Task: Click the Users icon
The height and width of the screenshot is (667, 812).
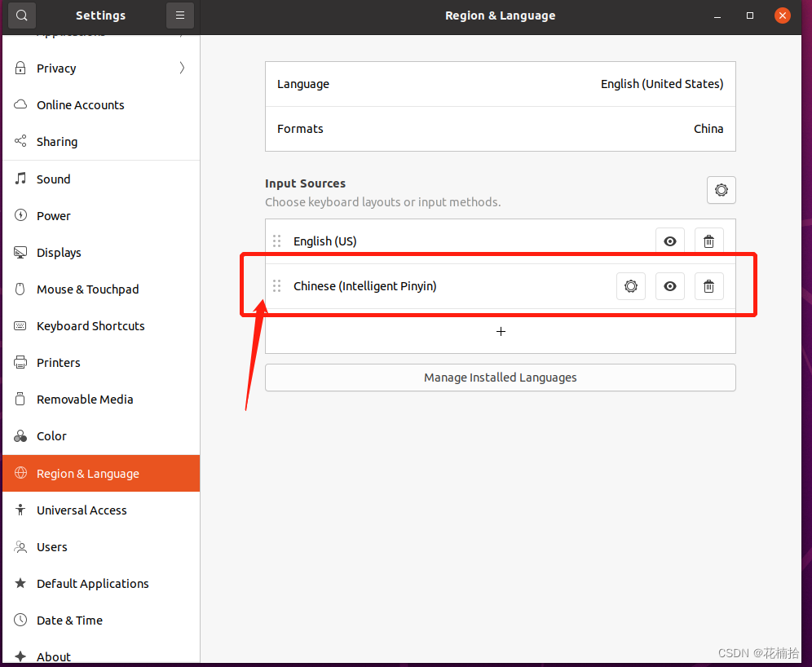Action: click(20, 547)
